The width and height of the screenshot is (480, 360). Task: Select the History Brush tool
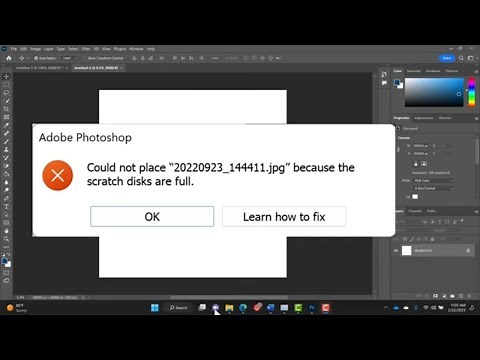(6, 158)
